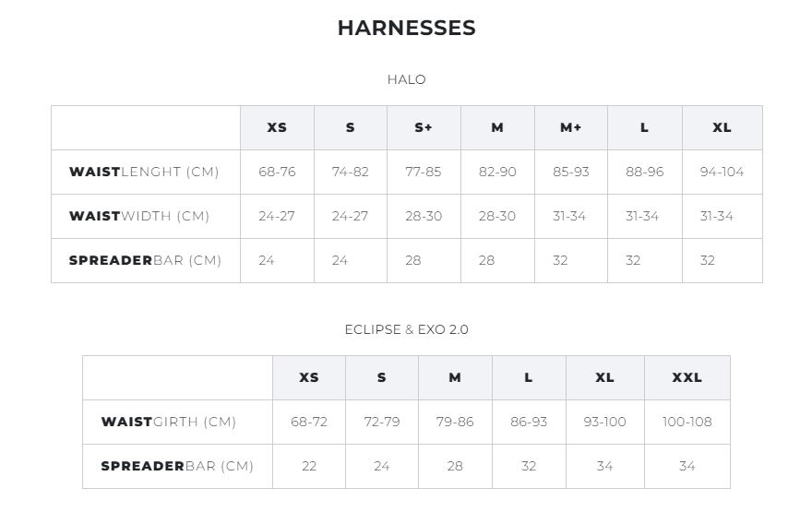
Task: Click the 85-93 waist length cell
Action: (x=570, y=172)
